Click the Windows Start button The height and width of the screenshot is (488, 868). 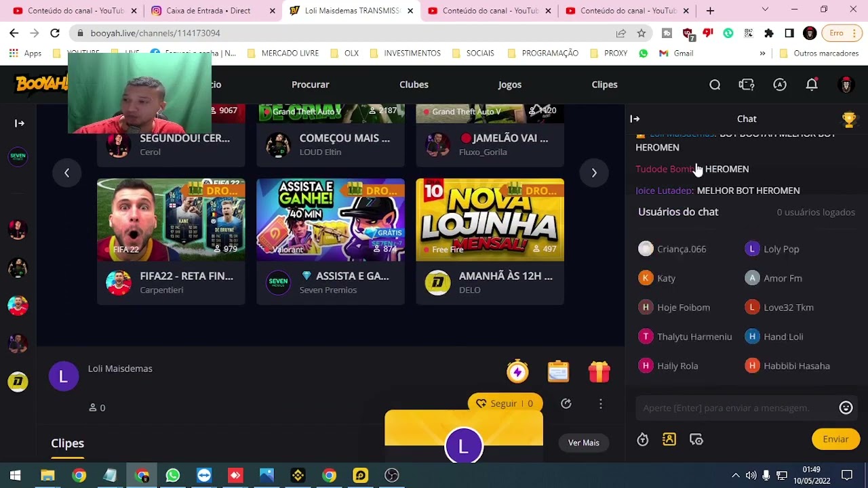15,476
